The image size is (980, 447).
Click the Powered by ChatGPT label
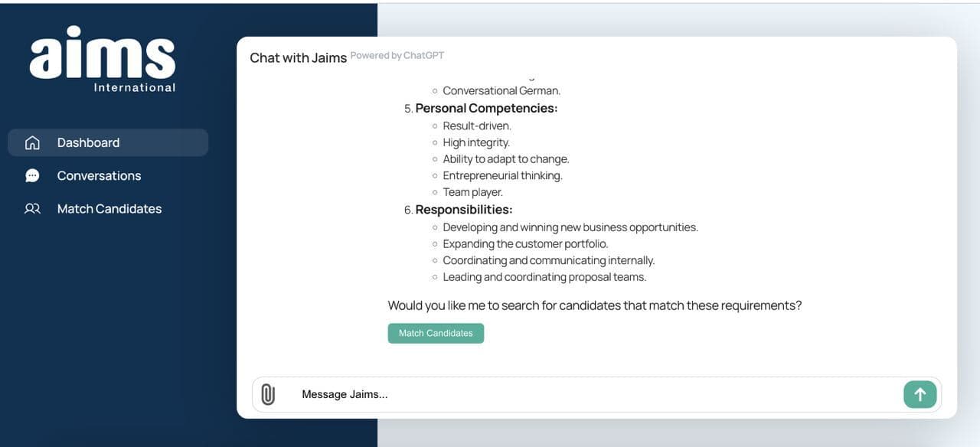397,55
